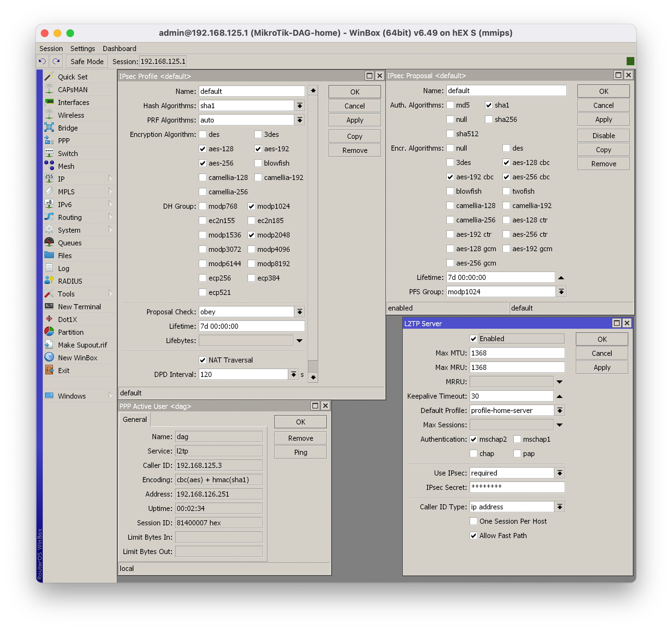Screen dimensions: 672x630
Task: Enable One Session Per Host
Action: (x=474, y=521)
